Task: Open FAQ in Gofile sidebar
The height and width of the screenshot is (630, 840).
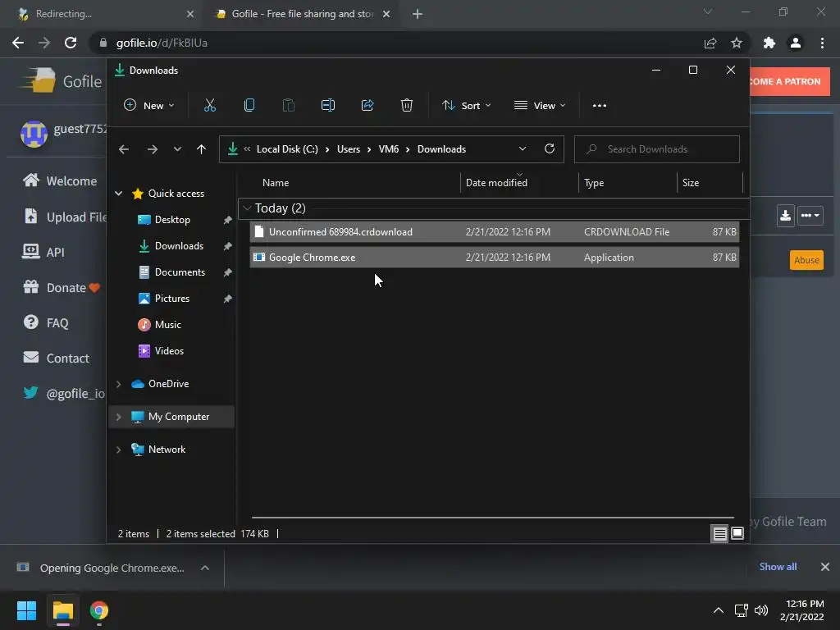Action: (46, 323)
